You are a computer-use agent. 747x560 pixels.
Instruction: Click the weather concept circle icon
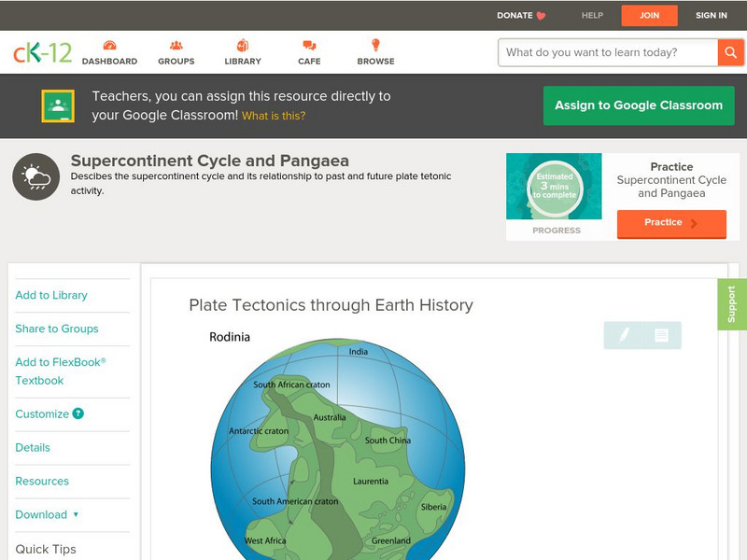(35, 176)
